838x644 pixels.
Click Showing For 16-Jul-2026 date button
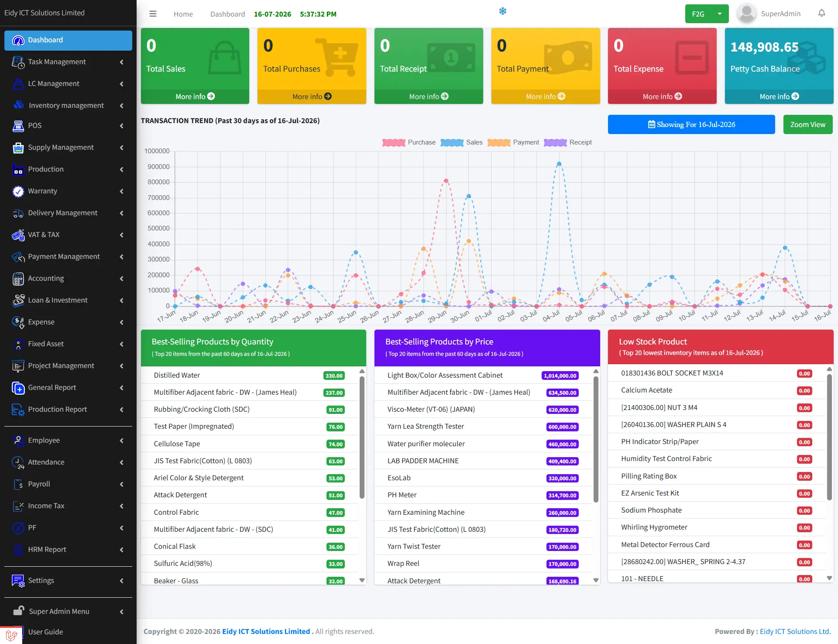pos(691,124)
